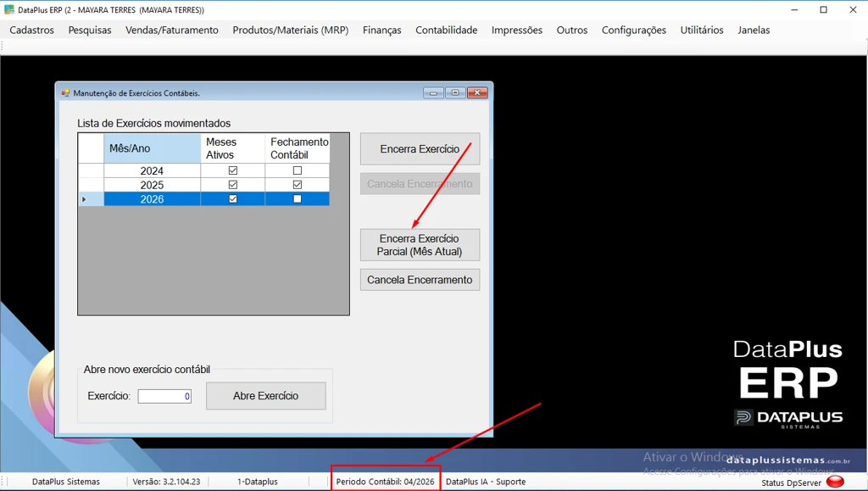Maximize the Manutenção de Exercícios Contábeis dialog
This screenshot has height=491, width=868.
[455, 93]
